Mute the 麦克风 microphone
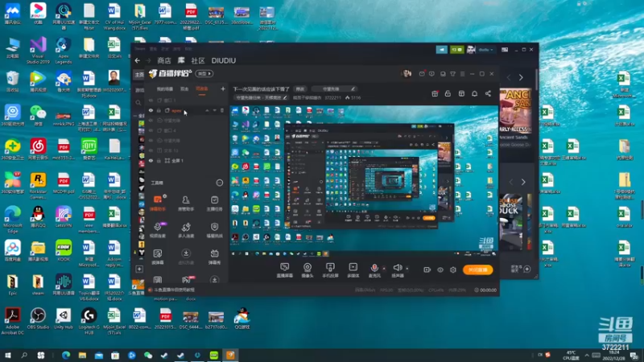644x362 pixels. (x=374, y=270)
